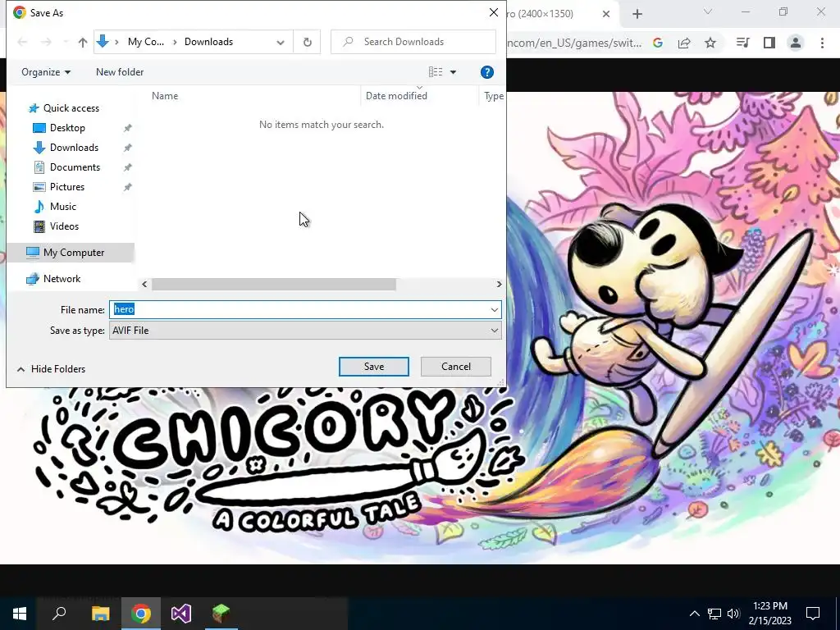
Task: Close the Chrome hero image tab
Action: (x=606, y=14)
